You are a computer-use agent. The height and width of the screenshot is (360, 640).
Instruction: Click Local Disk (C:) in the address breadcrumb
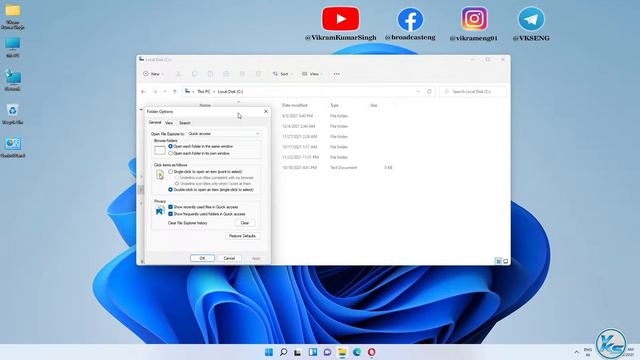tap(230, 91)
